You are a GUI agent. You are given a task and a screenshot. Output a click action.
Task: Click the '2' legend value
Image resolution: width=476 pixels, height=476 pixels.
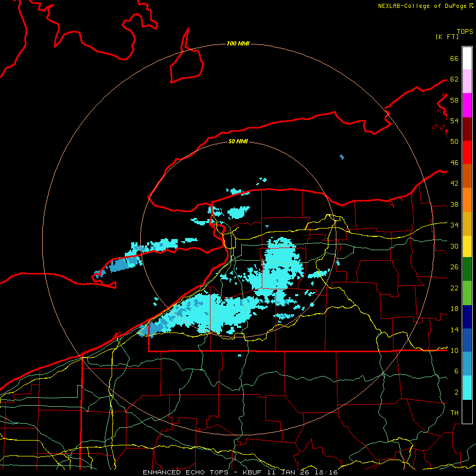click(456, 392)
